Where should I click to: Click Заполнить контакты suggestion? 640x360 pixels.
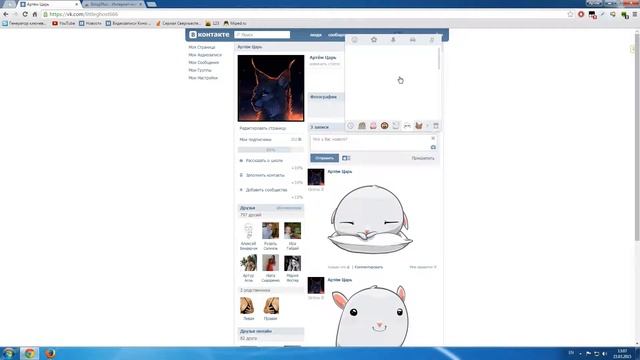265,175
